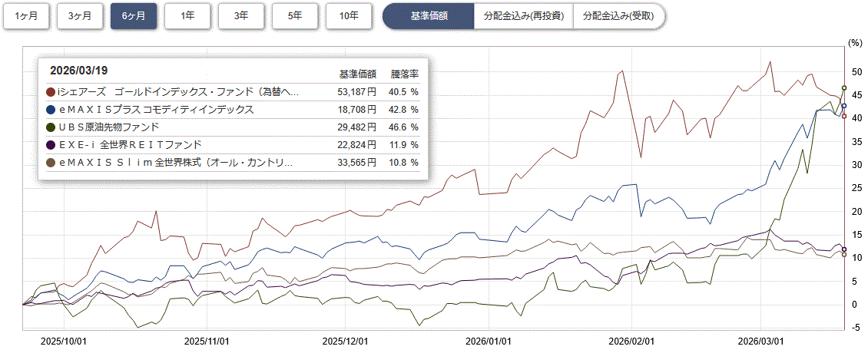Click the 2025/11/01 date axis label
This screenshot has height=353, width=868.
(x=209, y=341)
